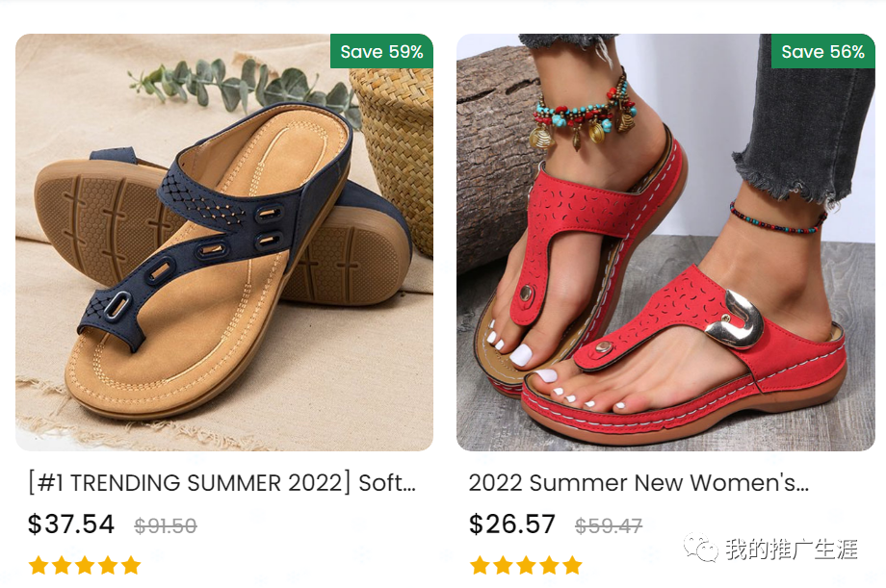Click the crossed-out $59.47 original price

click(x=609, y=526)
